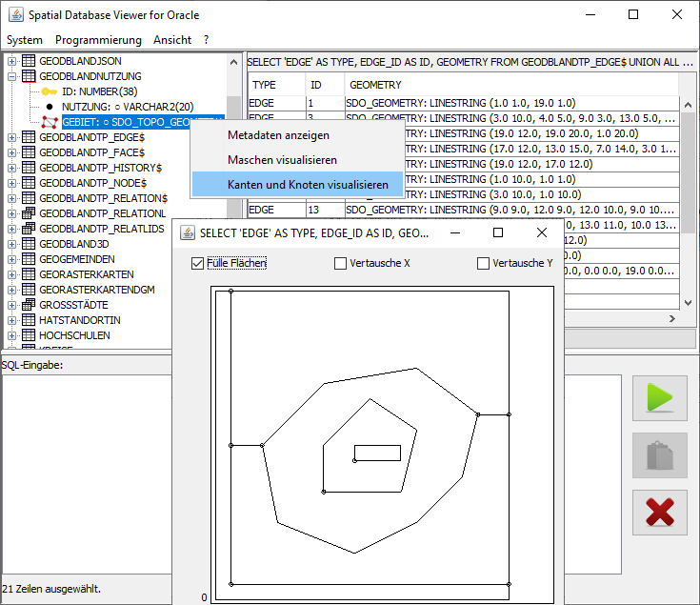Click the GEODBLANDTP_RELATIONL view icon
The width and height of the screenshot is (700, 605).
pos(29,213)
